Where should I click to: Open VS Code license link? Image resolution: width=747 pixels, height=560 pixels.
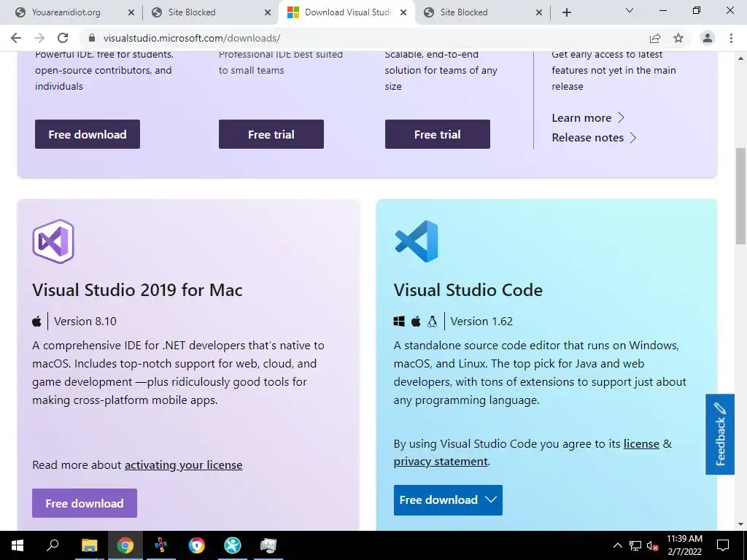click(641, 444)
